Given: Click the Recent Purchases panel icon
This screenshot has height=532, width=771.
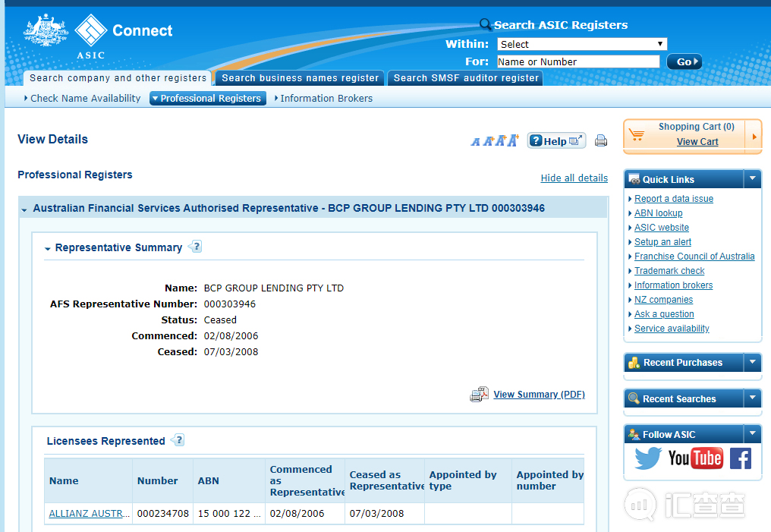Looking at the screenshot, I should click(x=634, y=362).
